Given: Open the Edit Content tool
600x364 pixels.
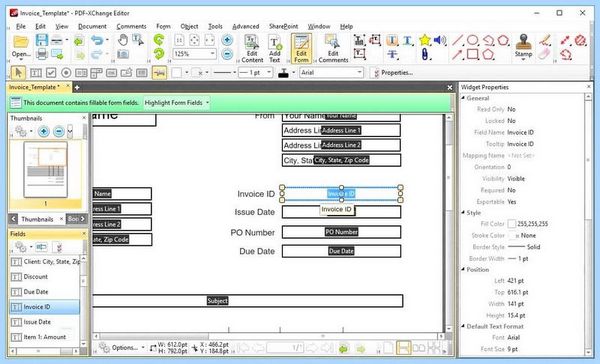Looking at the screenshot, I should click(x=252, y=48).
